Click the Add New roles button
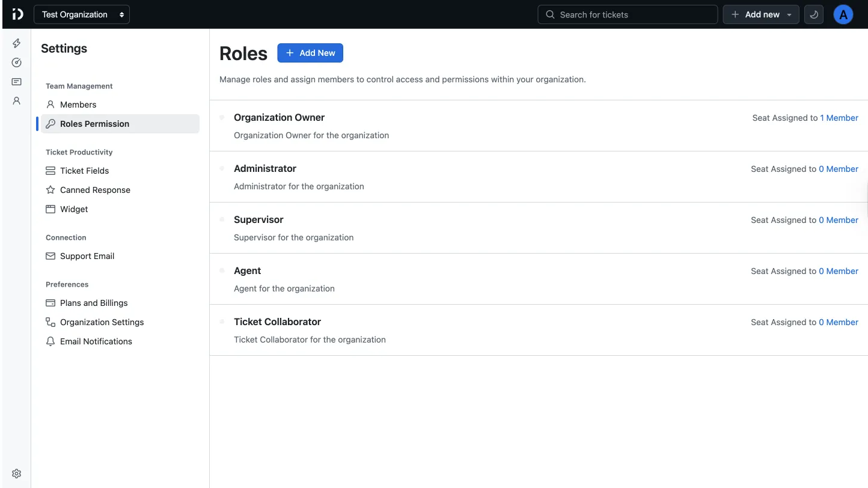This screenshot has height=488, width=868. click(x=310, y=53)
